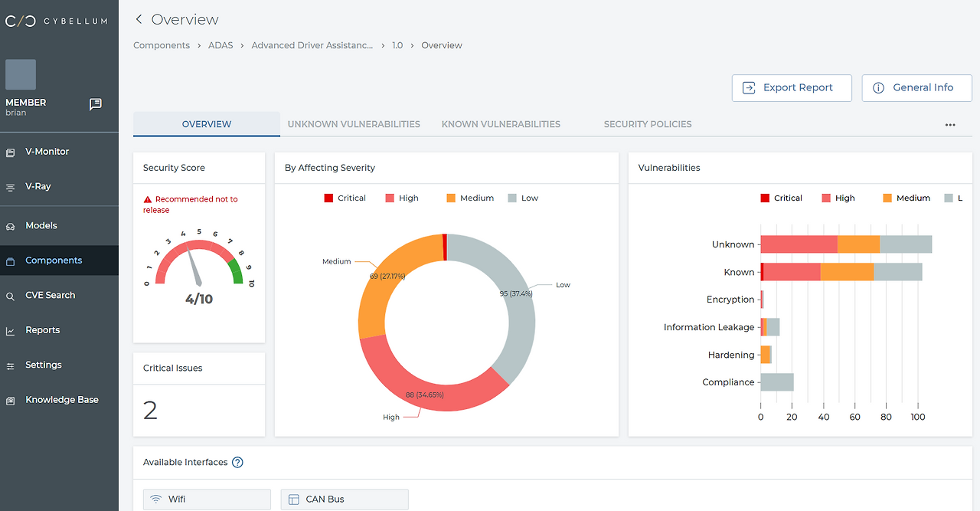Click the Components sidebar icon
Viewport: 980px width, 511px height.
(10, 261)
